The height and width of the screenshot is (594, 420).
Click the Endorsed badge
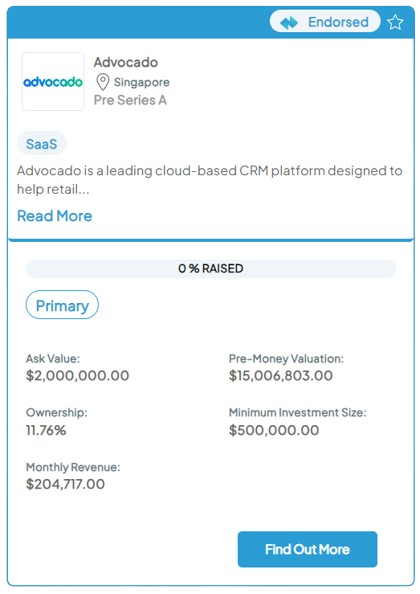click(325, 22)
